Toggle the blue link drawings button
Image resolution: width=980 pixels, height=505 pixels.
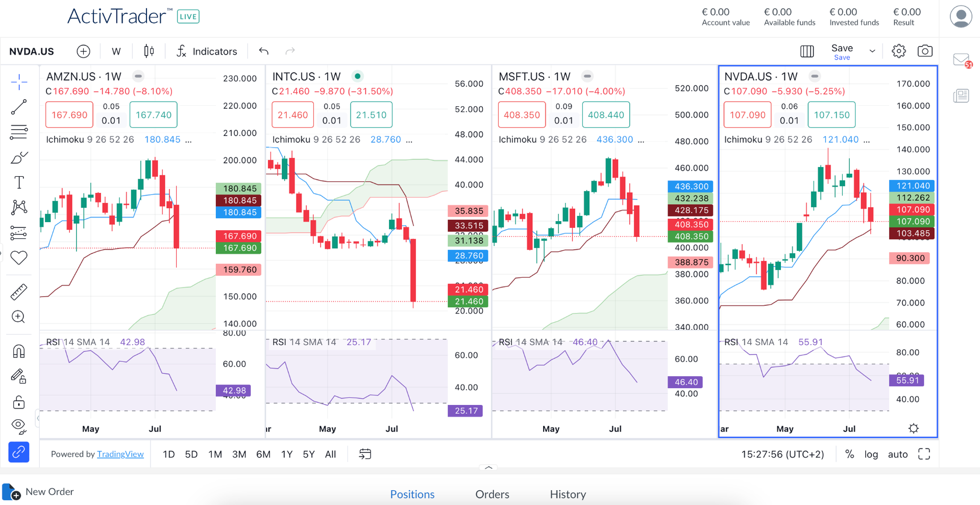pos(19,452)
